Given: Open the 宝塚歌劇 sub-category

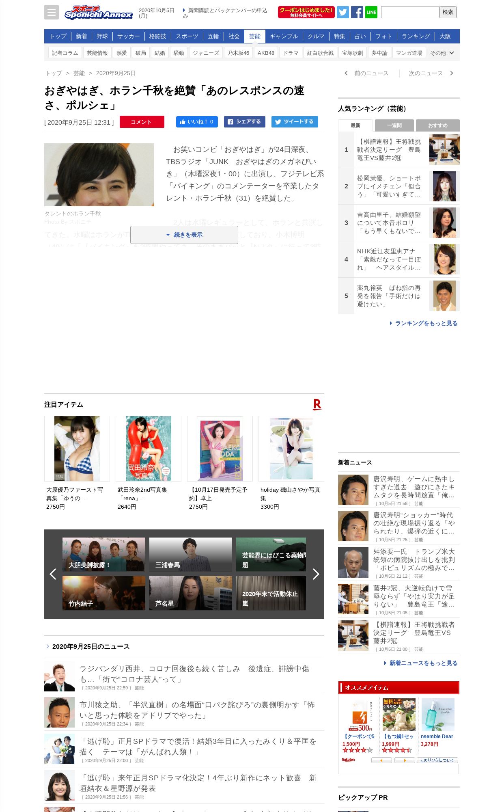Looking at the screenshot, I should [x=353, y=53].
